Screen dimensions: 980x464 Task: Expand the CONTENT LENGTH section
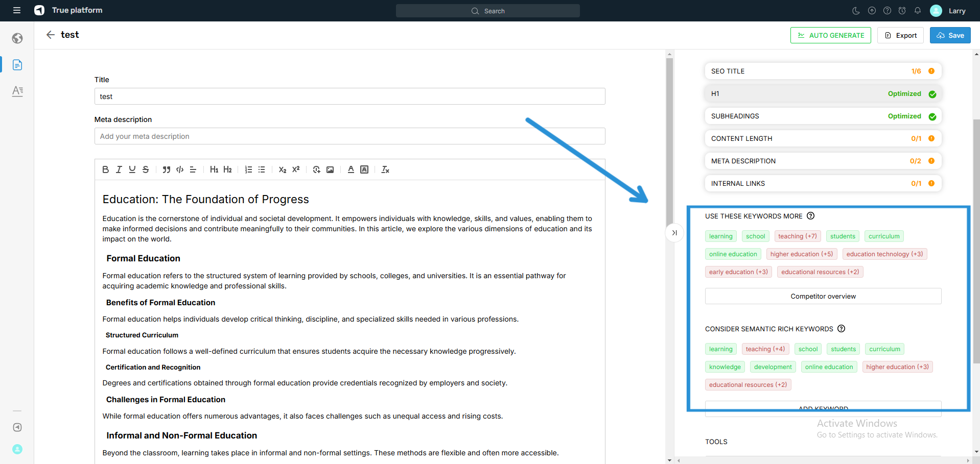823,139
